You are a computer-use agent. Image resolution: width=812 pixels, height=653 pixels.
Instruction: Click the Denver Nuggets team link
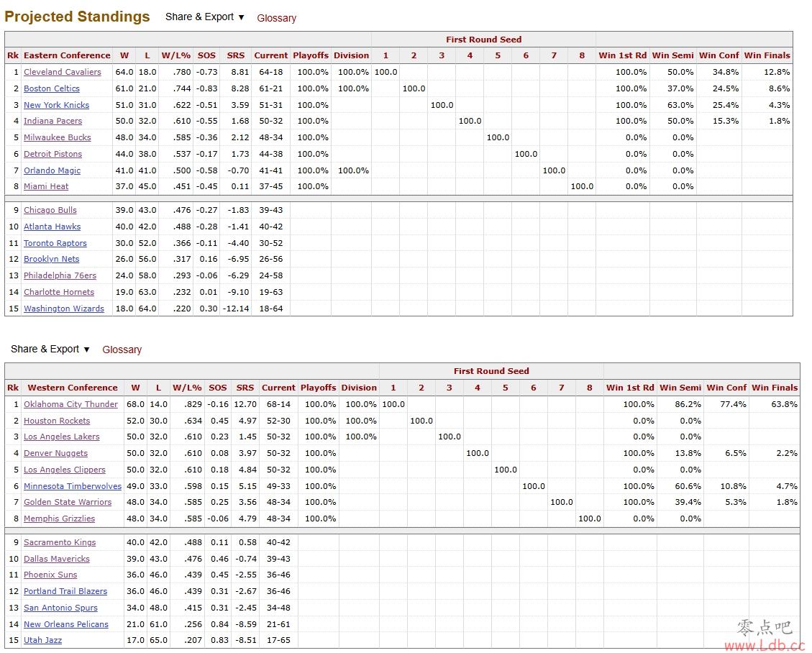click(x=56, y=453)
